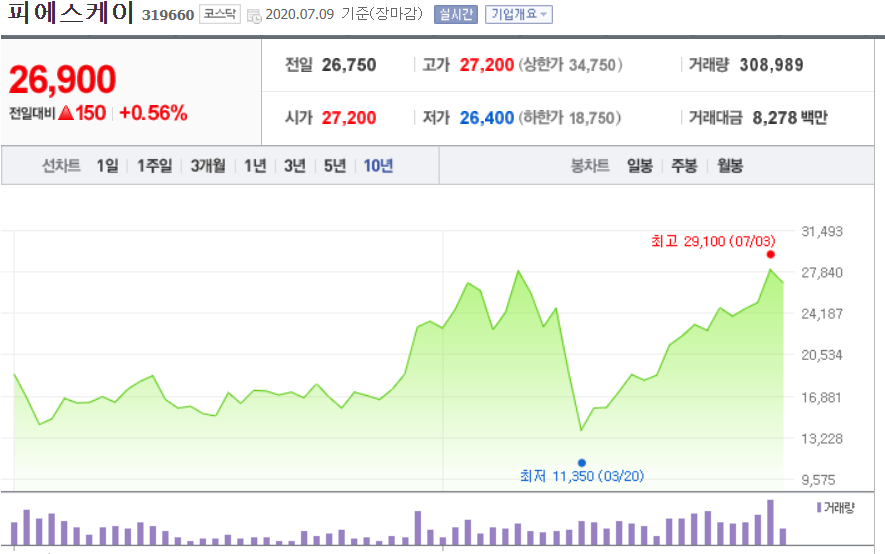This screenshot has height=554, width=885.
Task: Click the 피에스케이 stock name heading
Action: (x=71, y=12)
